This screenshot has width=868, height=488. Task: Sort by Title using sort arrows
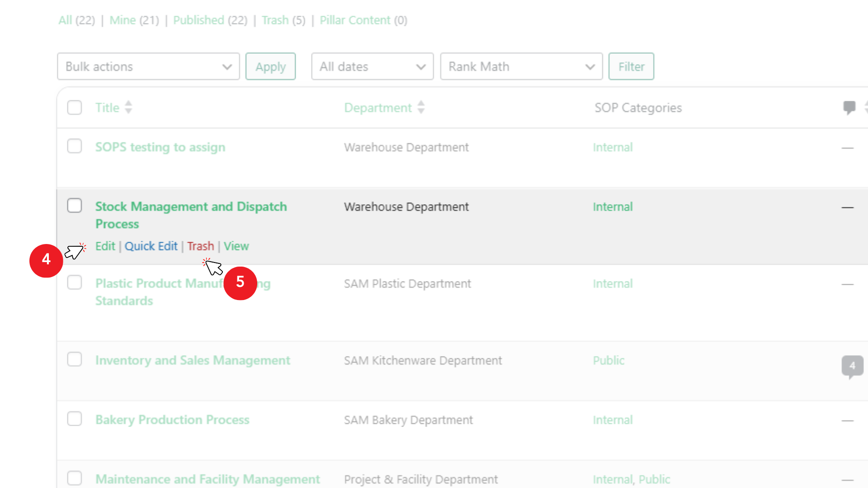(128, 108)
